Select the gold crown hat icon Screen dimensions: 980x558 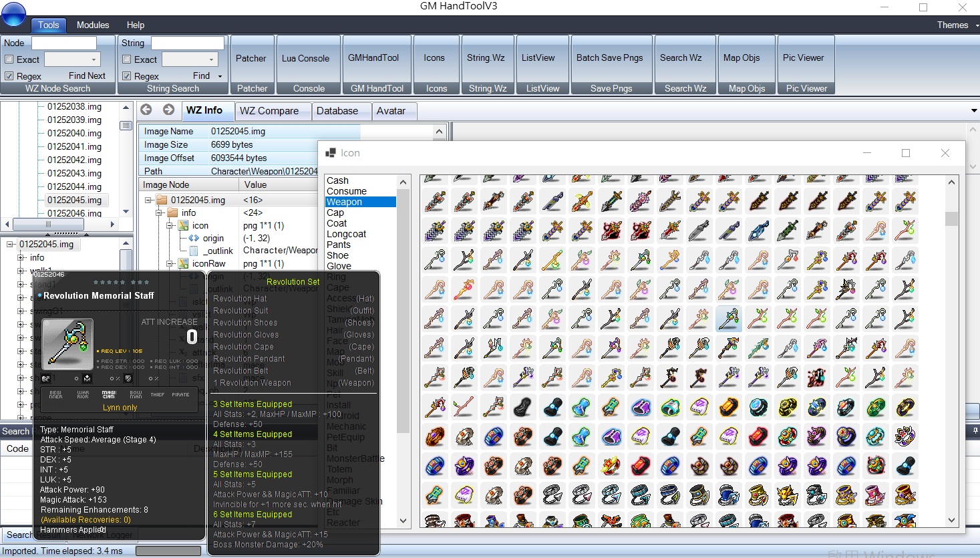coord(758,495)
